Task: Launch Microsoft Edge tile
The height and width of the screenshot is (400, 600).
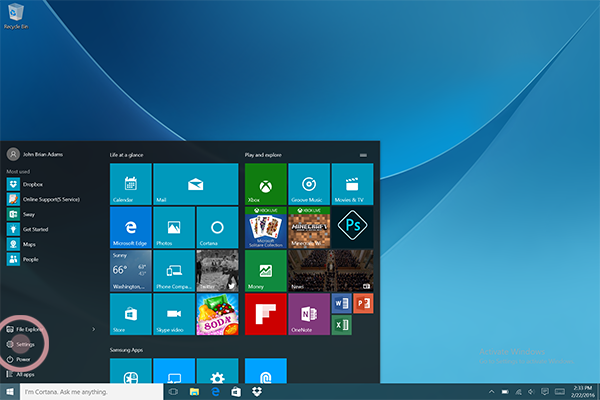Action: point(130,227)
